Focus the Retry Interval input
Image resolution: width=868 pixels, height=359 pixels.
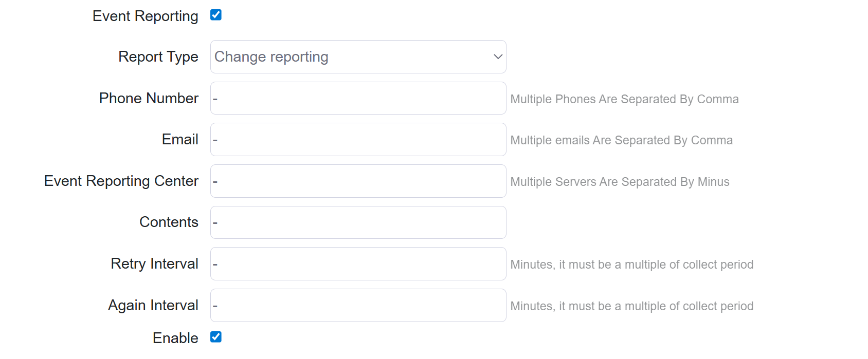pos(358,263)
